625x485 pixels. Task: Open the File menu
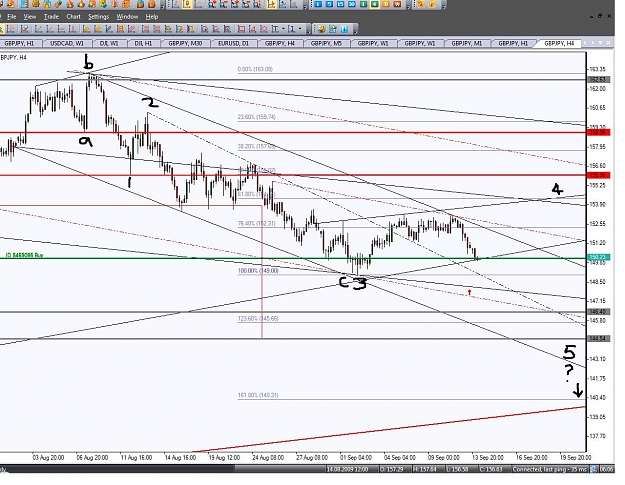(12, 17)
